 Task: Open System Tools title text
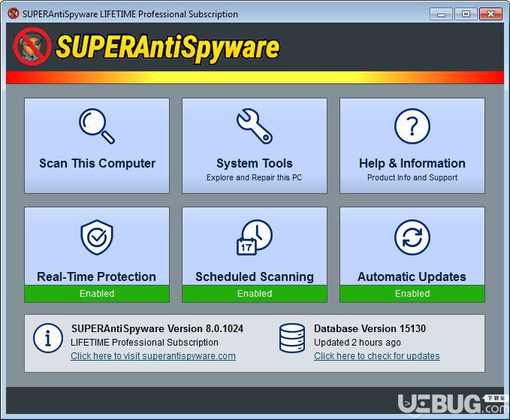255,163
